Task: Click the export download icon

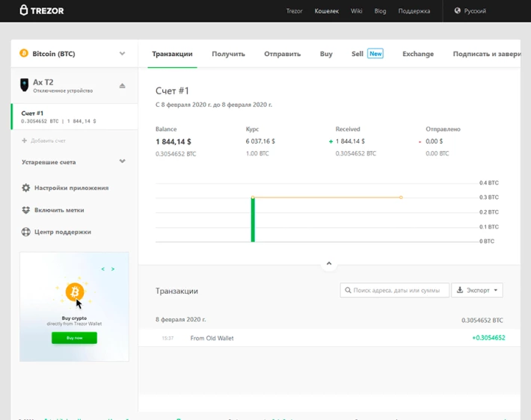Action: tap(459, 290)
